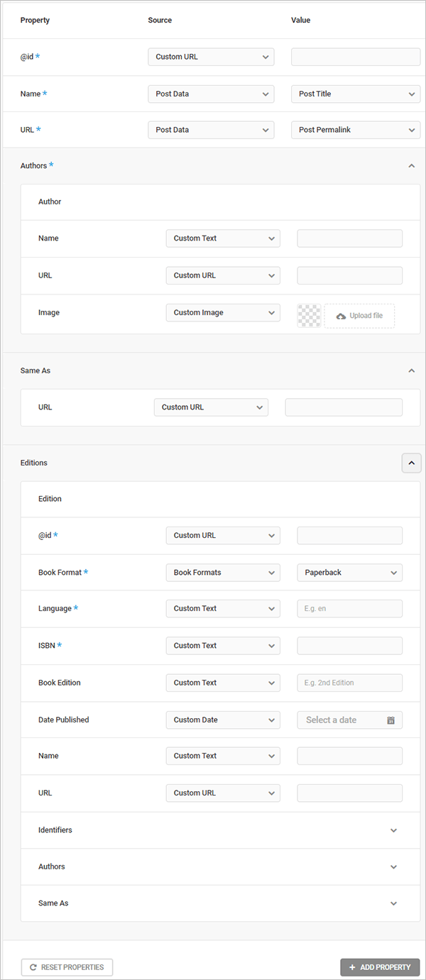Viewport: 426px width, 980px height.
Task: Open the Book Formats source dropdown
Action: click(223, 573)
